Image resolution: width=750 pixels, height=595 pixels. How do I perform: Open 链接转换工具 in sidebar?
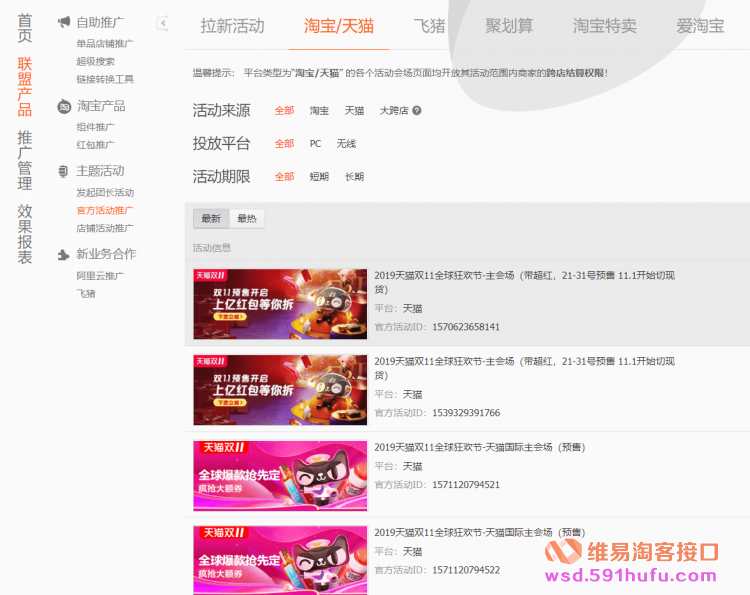[105, 79]
